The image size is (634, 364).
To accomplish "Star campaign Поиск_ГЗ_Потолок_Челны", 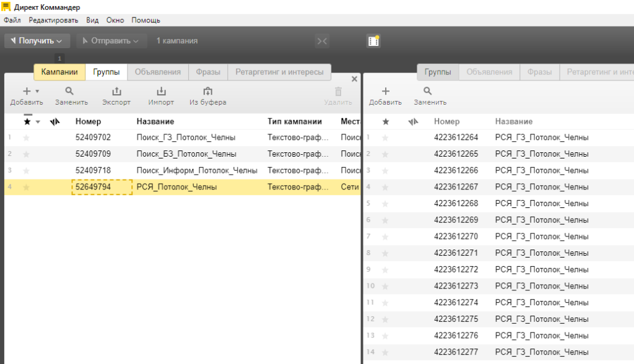I will coord(26,138).
